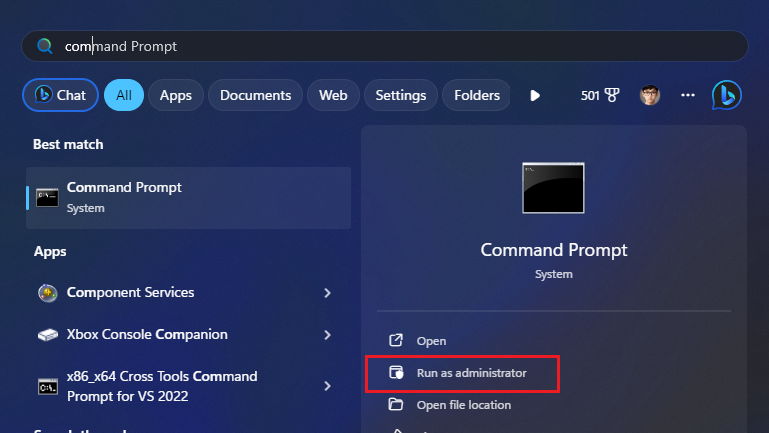Switch to the Web filter

pyautogui.click(x=333, y=95)
